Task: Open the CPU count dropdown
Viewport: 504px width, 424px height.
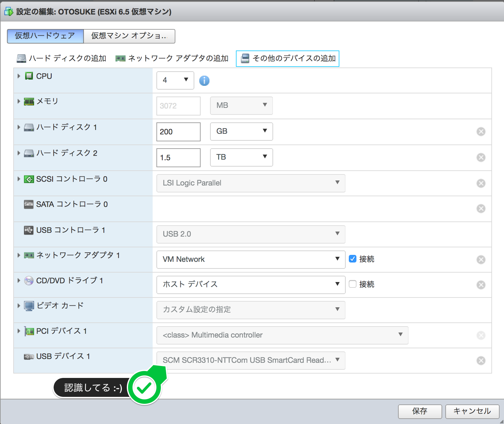Action: [175, 80]
